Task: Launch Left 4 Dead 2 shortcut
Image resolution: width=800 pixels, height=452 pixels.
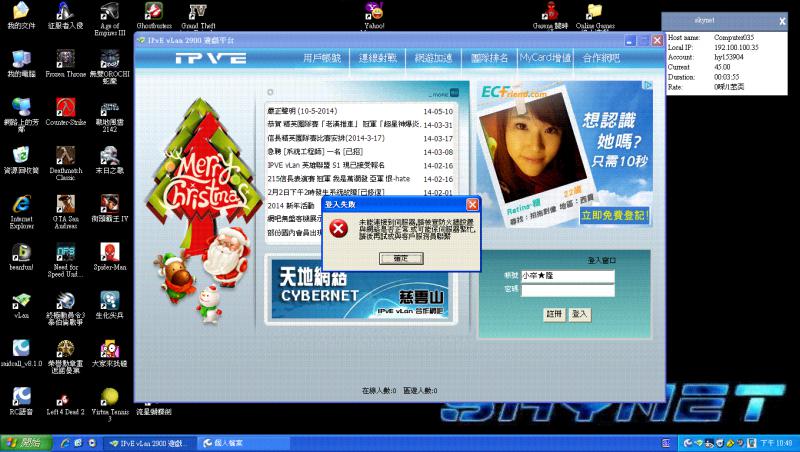Action: point(65,401)
